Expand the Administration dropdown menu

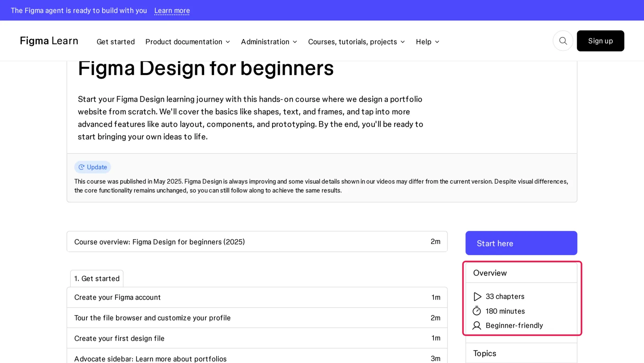269,42
